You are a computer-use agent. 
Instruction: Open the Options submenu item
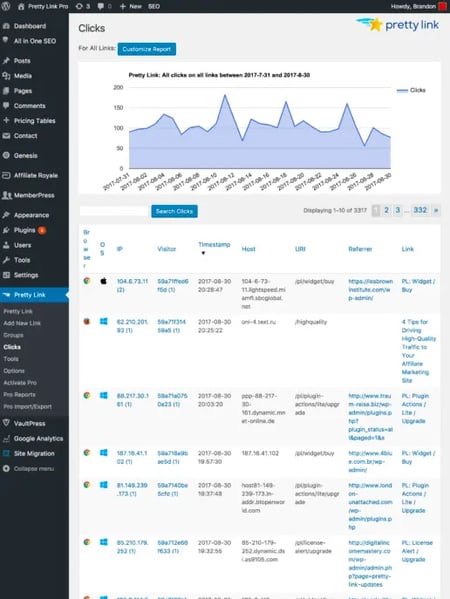tap(14, 371)
